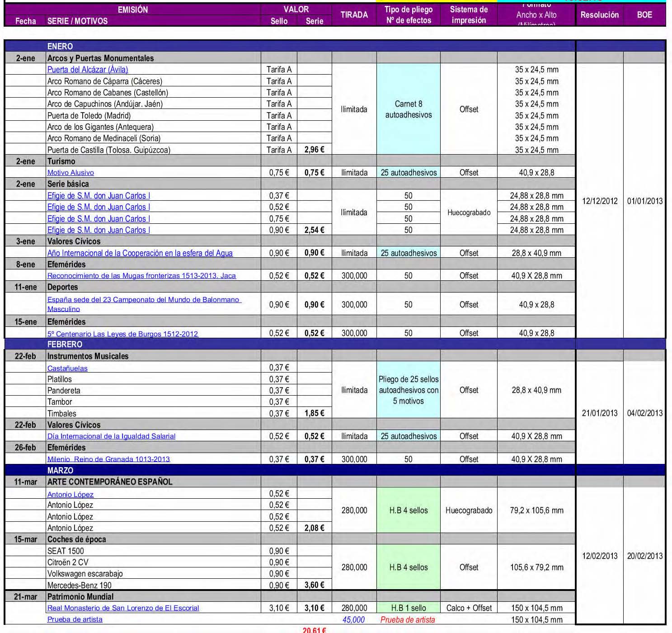Follow the Reconocimiento de las Mugas fronterizas link
The height and width of the screenshot is (633, 672).
pyautogui.click(x=141, y=276)
